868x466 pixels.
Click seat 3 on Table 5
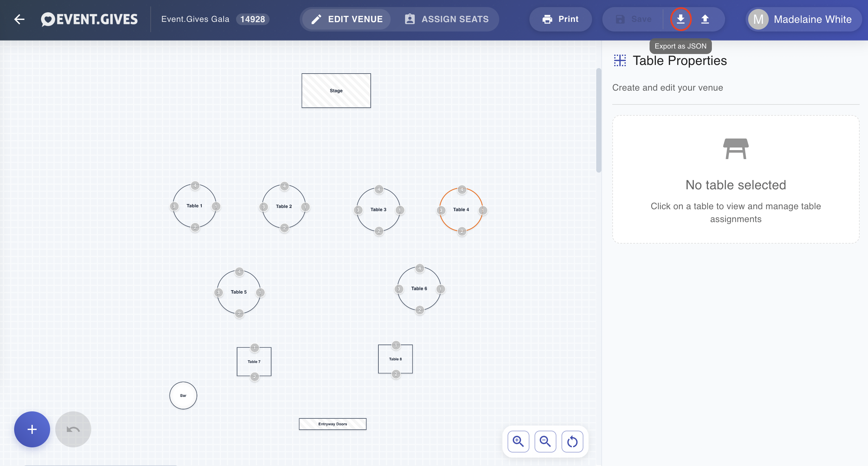tap(218, 293)
